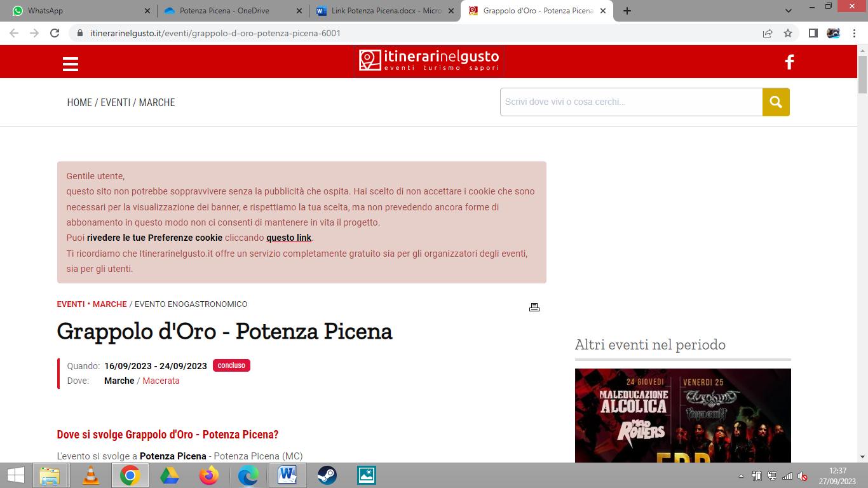
Task: Open Chrome side panel
Action: click(813, 33)
